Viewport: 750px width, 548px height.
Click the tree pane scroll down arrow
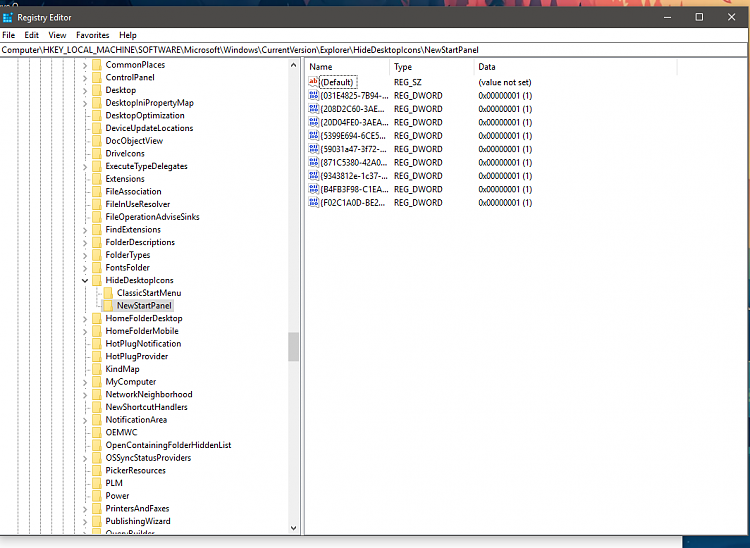point(293,528)
